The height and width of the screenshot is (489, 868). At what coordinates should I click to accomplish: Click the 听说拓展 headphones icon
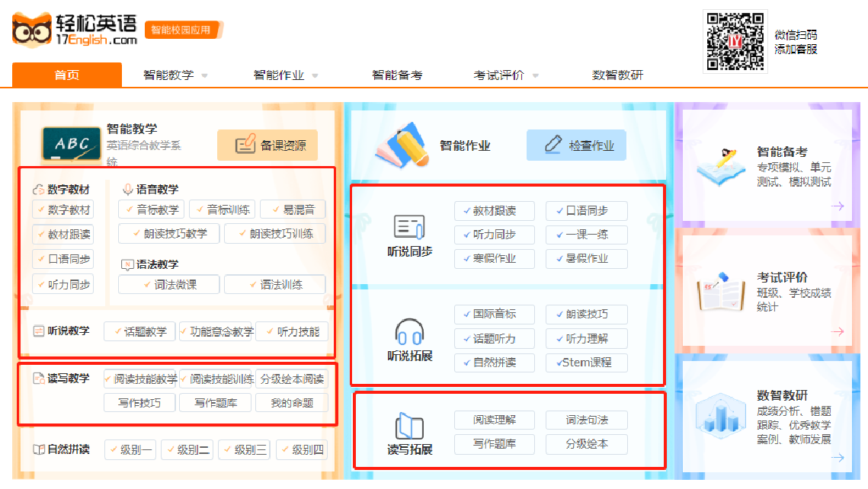pos(410,332)
